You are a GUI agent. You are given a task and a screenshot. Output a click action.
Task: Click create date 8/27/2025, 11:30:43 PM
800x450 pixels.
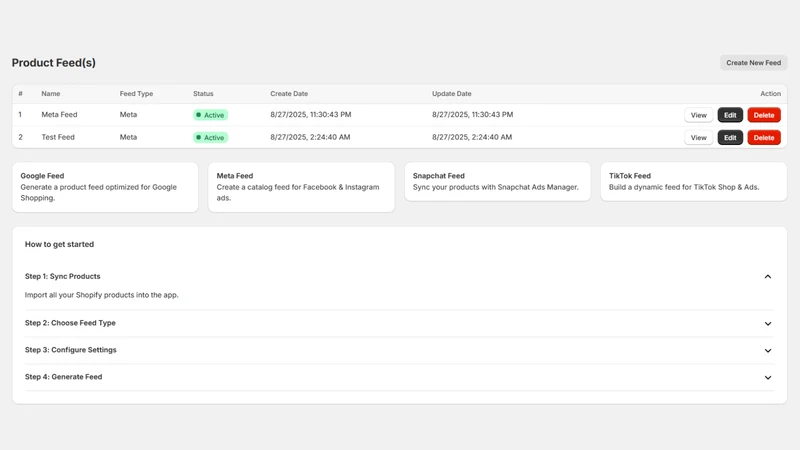click(x=311, y=114)
